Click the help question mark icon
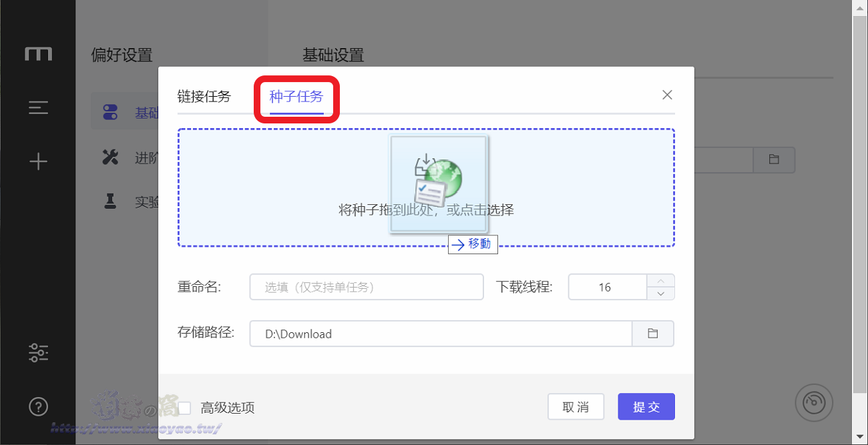Image resolution: width=868 pixels, height=445 pixels. (38, 406)
